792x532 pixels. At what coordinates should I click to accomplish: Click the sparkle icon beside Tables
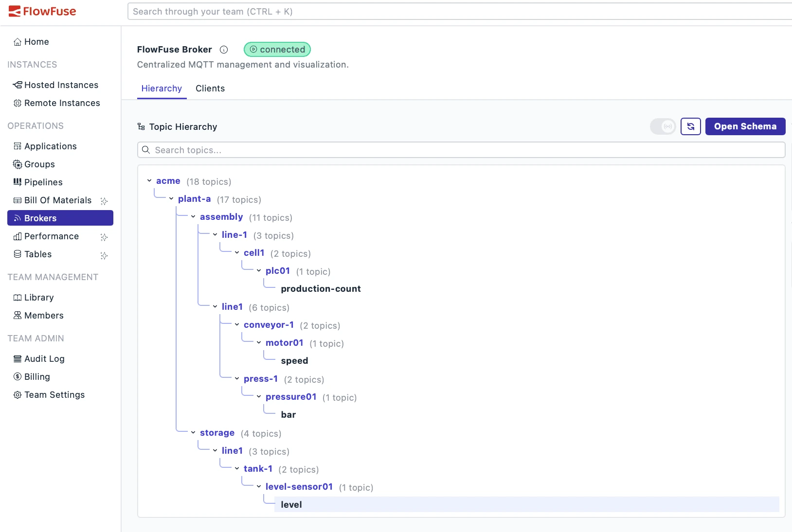tap(104, 255)
